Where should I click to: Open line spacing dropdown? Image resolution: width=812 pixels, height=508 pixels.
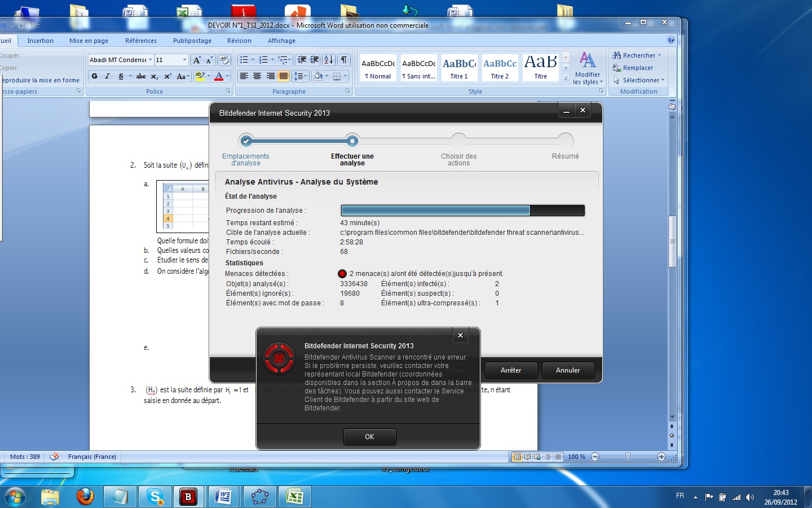pos(301,76)
